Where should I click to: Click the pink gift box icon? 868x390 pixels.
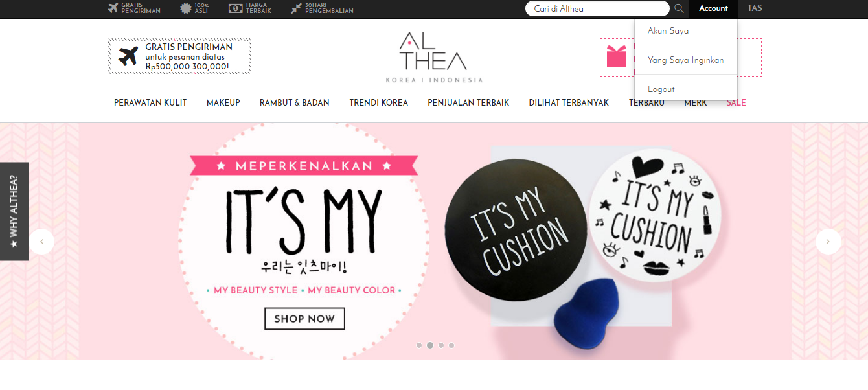[x=617, y=56]
